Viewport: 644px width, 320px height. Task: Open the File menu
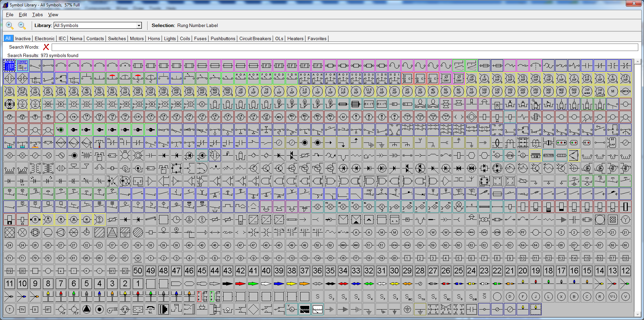[10, 15]
